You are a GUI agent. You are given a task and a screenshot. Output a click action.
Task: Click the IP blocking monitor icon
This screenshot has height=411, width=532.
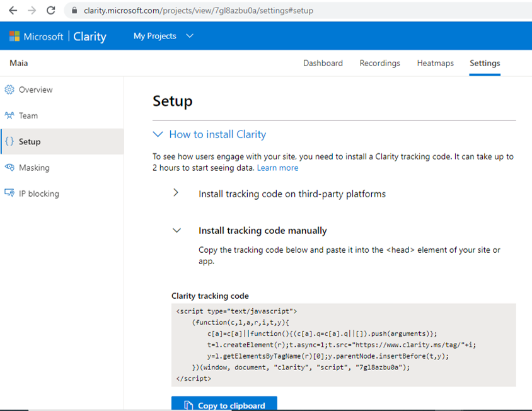pos(9,193)
